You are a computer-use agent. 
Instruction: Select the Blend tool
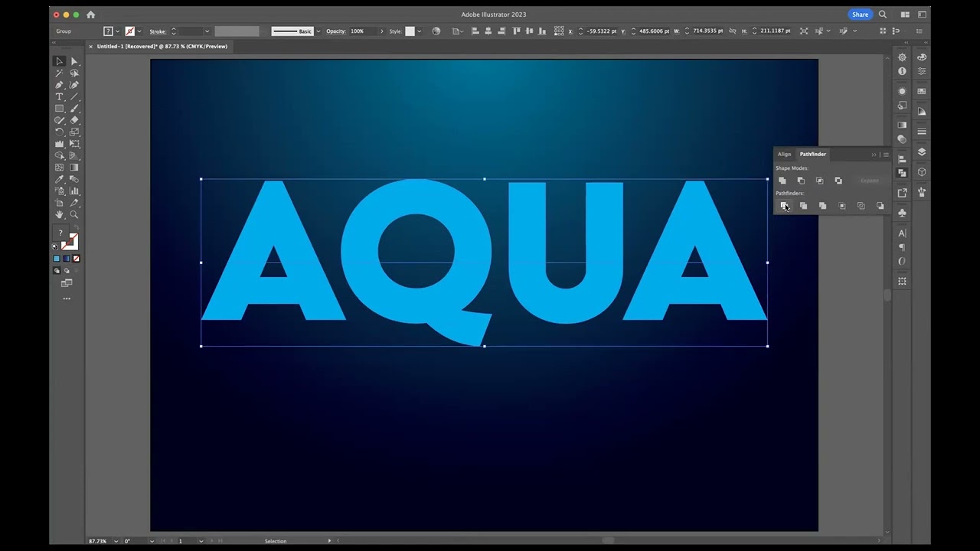[x=74, y=179]
